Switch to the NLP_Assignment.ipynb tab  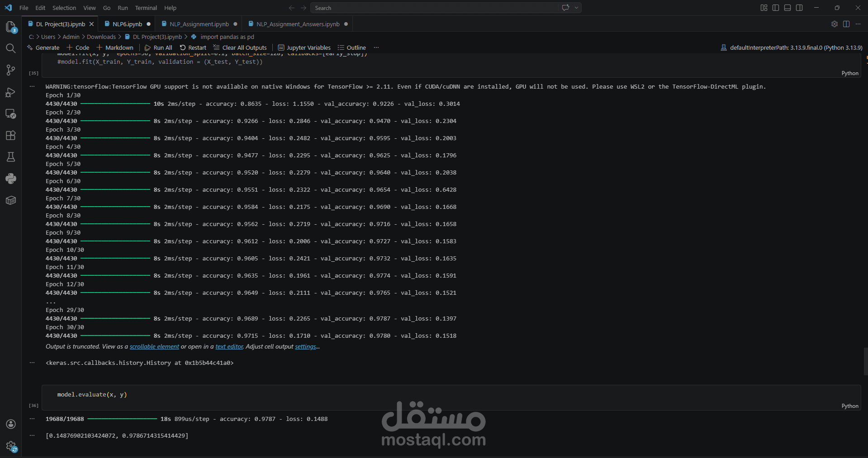tap(199, 24)
